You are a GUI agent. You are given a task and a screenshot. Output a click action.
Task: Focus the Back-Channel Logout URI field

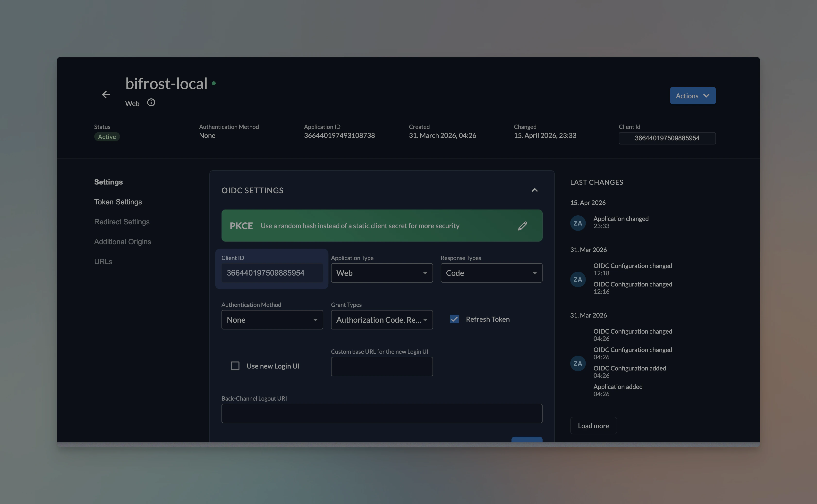pyautogui.click(x=382, y=414)
